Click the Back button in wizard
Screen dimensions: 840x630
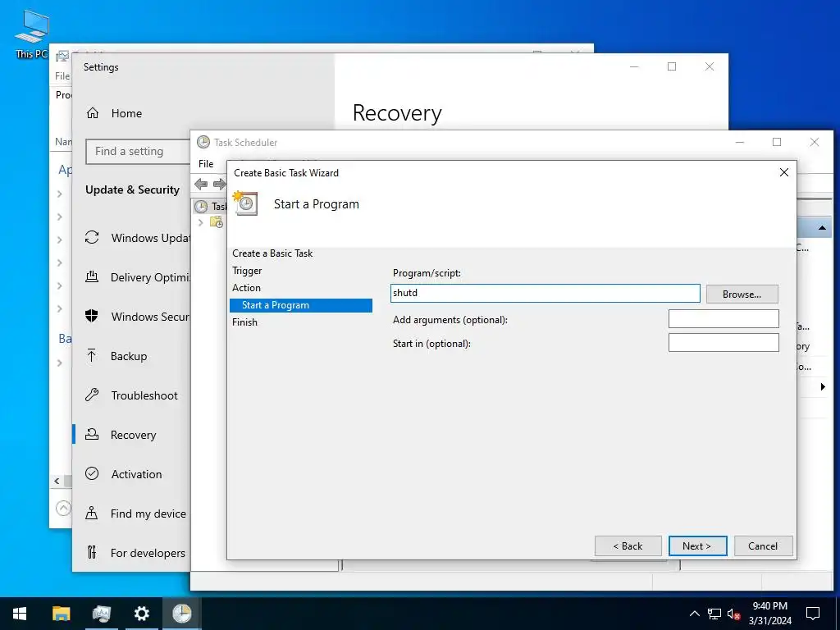click(x=628, y=546)
